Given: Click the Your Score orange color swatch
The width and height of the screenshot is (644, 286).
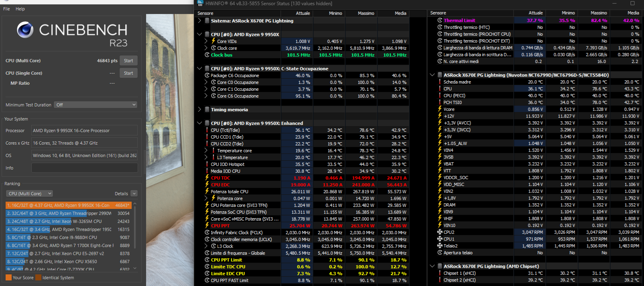Looking at the screenshot, I should (x=8, y=278).
